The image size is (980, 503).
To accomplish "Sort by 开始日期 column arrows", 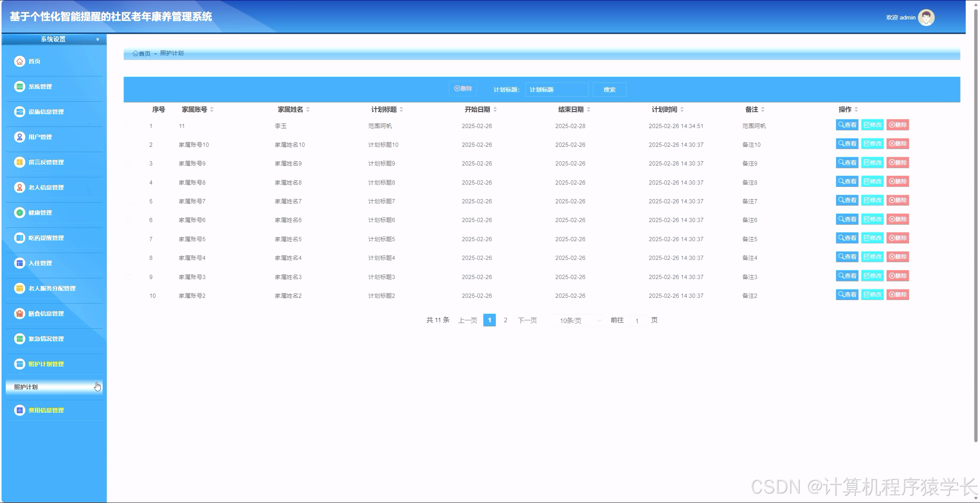I will click(x=495, y=109).
